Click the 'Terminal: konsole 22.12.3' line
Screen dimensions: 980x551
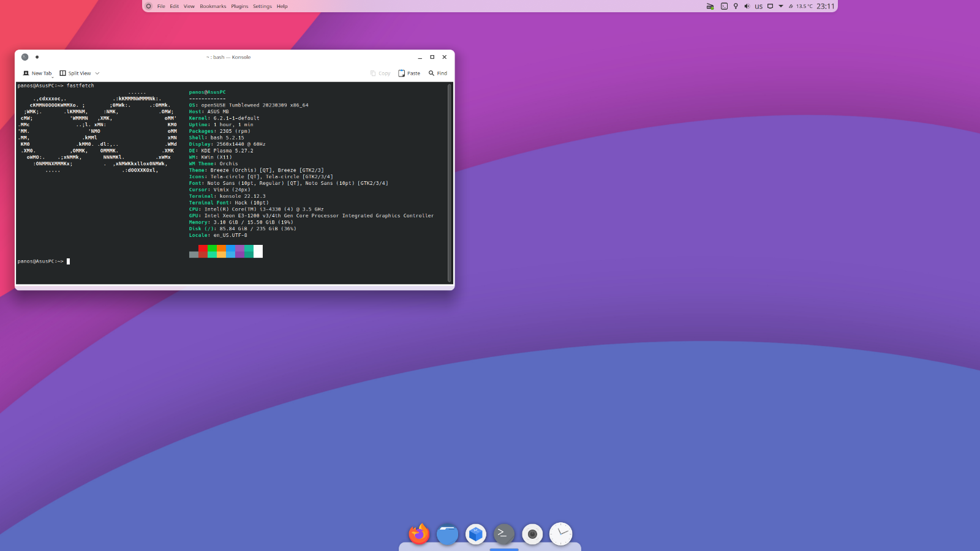pyautogui.click(x=227, y=197)
